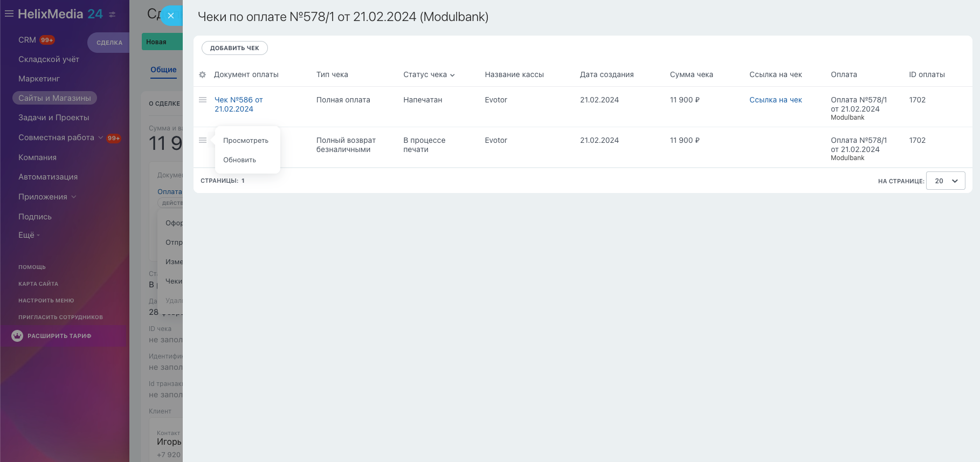Click Оплата №578/1 cell in second row
Image resolution: width=980 pixels, height=462 pixels.
859,149
